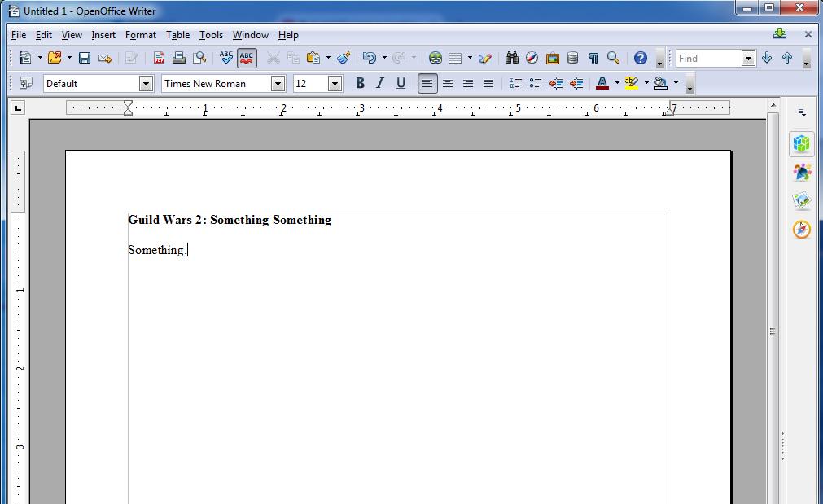
Task: Open Gallery icon in toolbar
Action: (552, 58)
